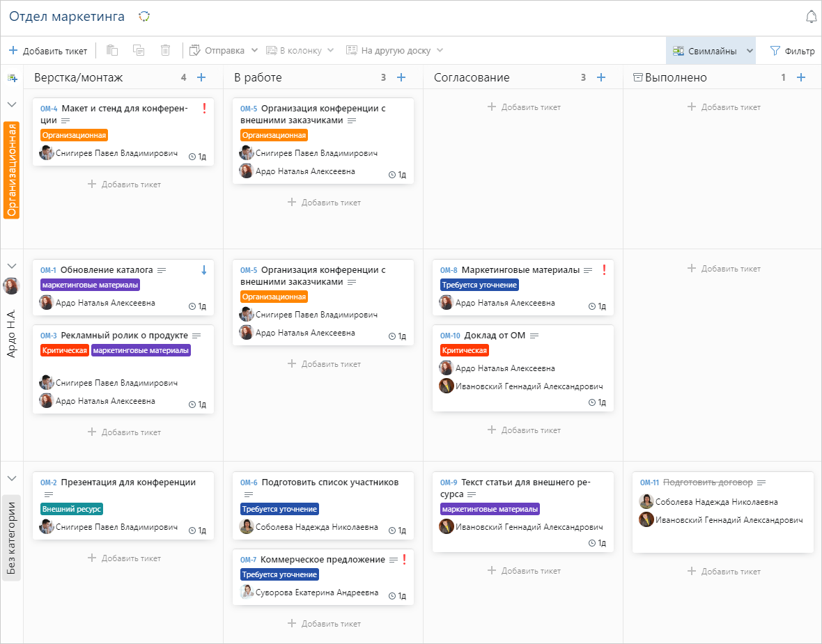Viewport: 822px width, 644px height.
Task: Click the add swimlane icon left of column headers
Action: click(x=12, y=78)
